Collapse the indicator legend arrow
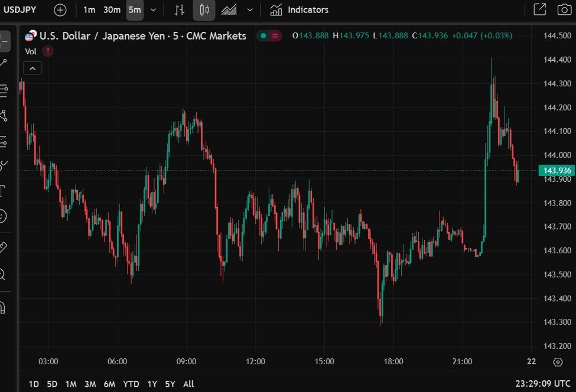This screenshot has height=392, width=576. pos(32,68)
